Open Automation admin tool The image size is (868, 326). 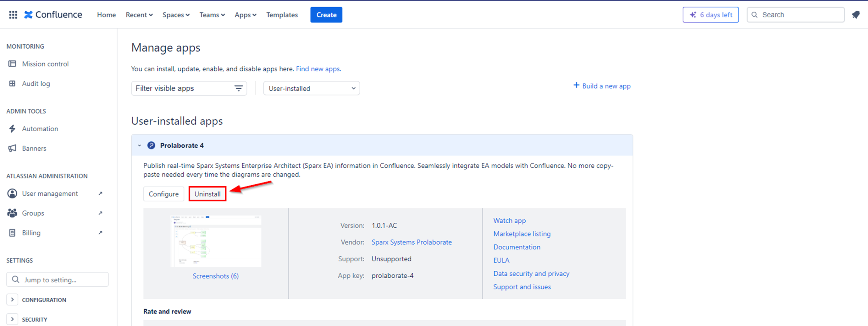coord(40,129)
